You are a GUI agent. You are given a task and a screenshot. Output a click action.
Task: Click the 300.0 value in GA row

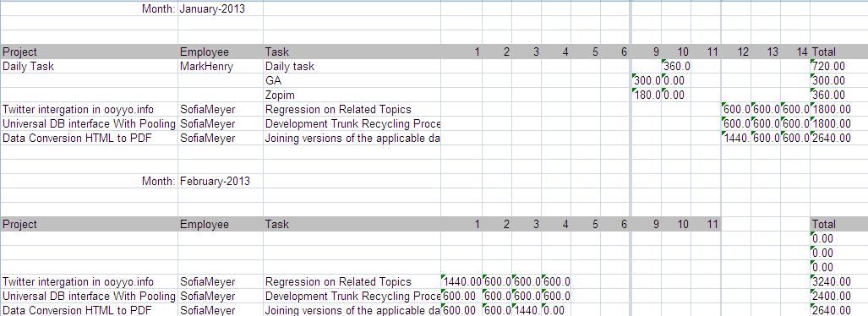point(646,81)
